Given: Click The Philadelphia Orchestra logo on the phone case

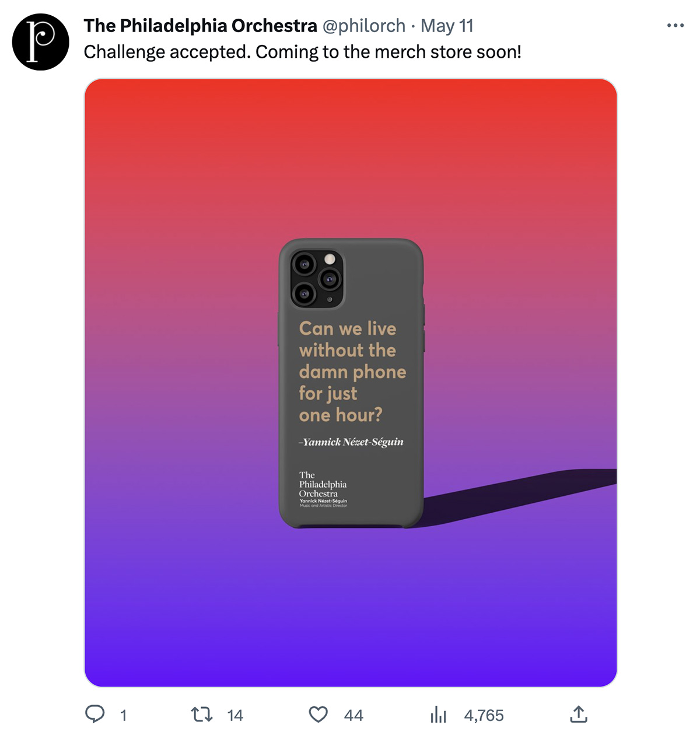Looking at the screenshot, I should pyautogui.click(x=323, y=489).
